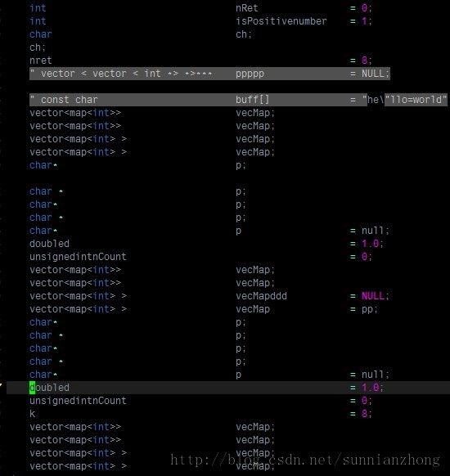Click the pp value assigned to vecMap
This screenshot has height=476, width=450.
tap(367, 309)
